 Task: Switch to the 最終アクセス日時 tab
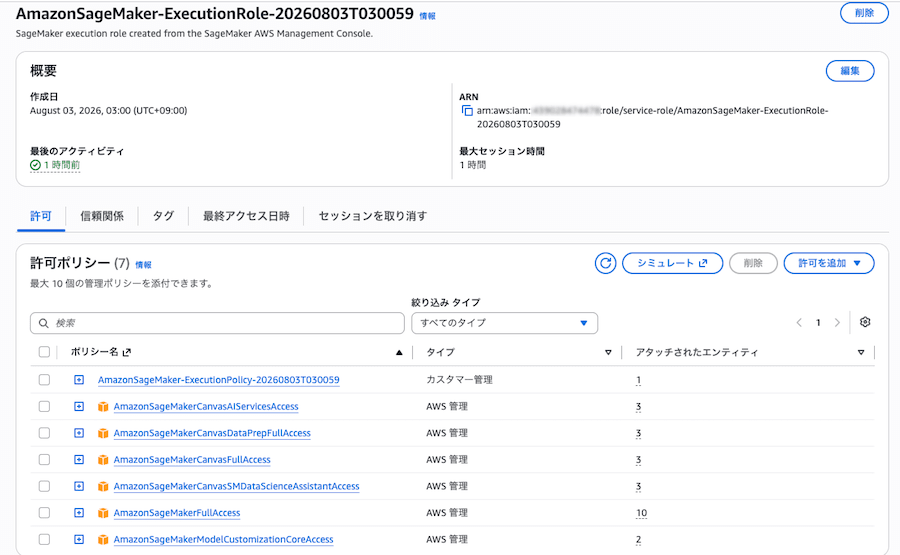(x=246, y=216)
